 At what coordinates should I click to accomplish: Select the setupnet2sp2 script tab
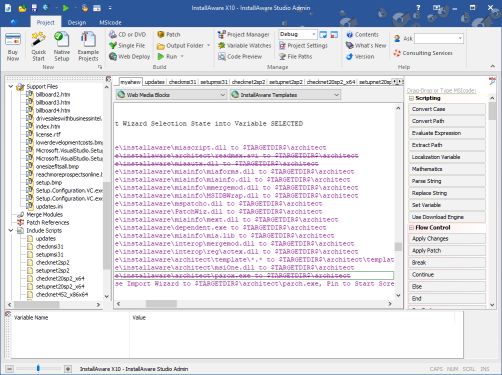tap(286, 82)
